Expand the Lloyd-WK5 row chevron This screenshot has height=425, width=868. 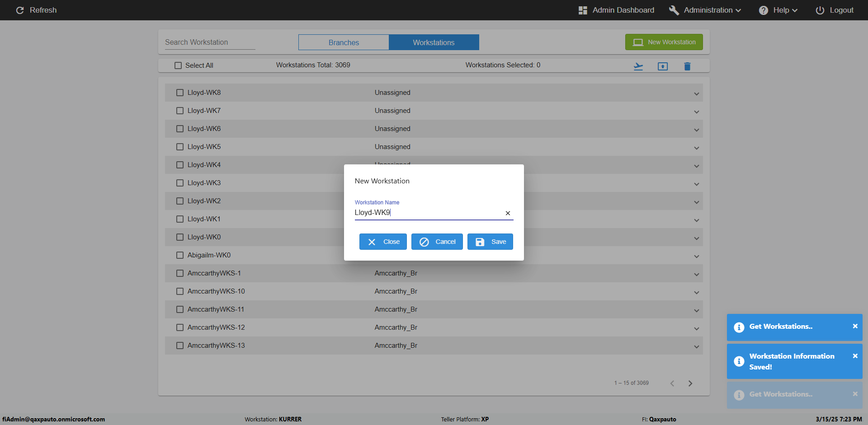697,148
